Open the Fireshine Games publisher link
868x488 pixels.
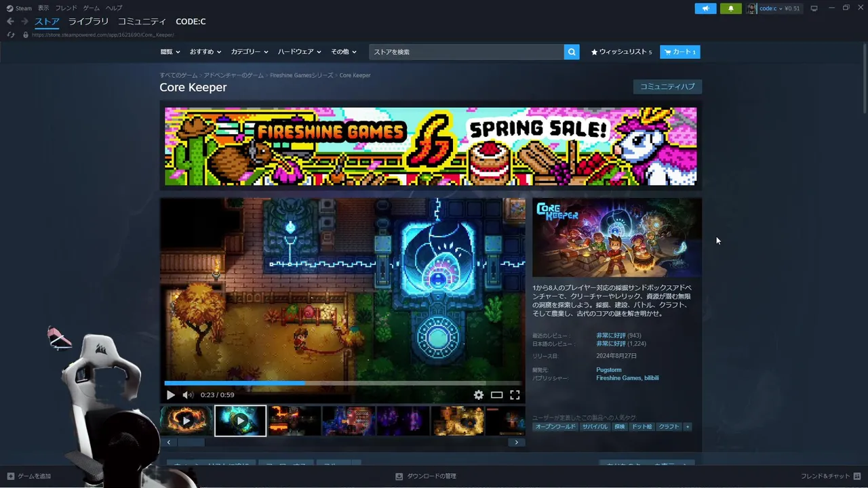[618, 378]
